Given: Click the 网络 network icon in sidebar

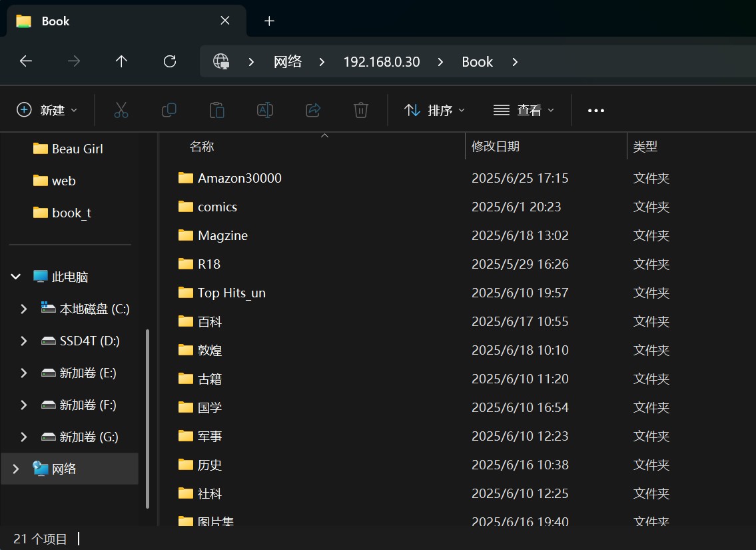Looking at the screenshot, I should pyautogui.click(x=41, y=469).
